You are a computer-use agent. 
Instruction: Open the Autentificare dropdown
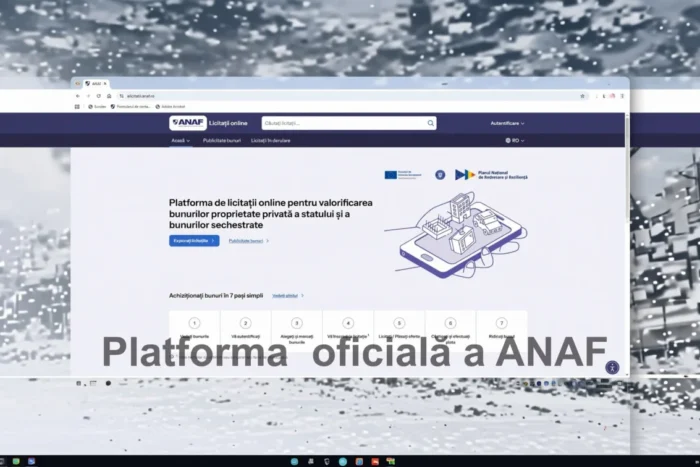507,123
